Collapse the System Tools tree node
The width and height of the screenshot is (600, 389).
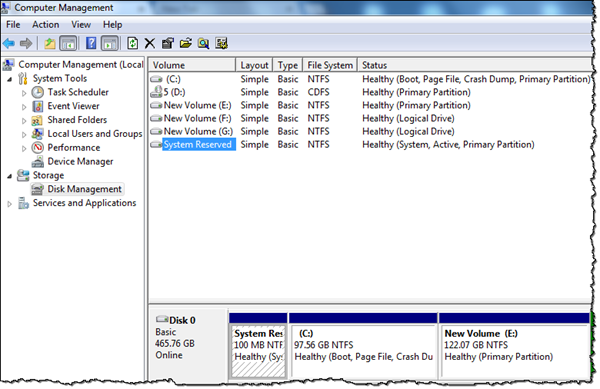[10, 80]
